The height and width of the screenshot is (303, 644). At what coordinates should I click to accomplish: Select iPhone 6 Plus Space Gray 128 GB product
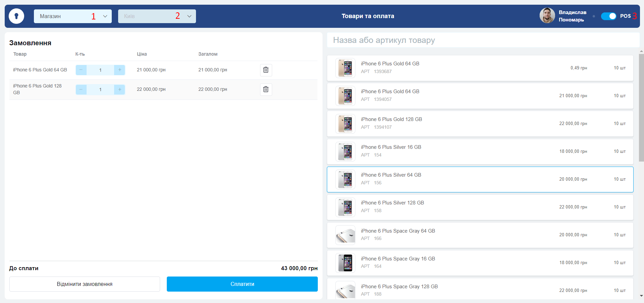point(480,289)
